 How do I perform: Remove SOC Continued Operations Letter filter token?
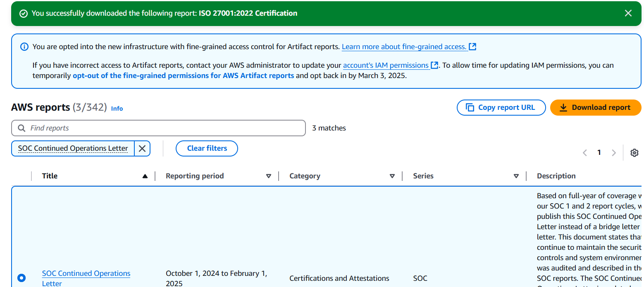pos(142,148)
